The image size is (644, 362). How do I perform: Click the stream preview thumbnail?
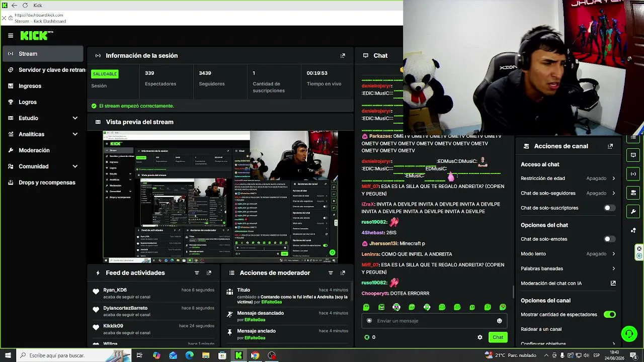coord(220,197)
